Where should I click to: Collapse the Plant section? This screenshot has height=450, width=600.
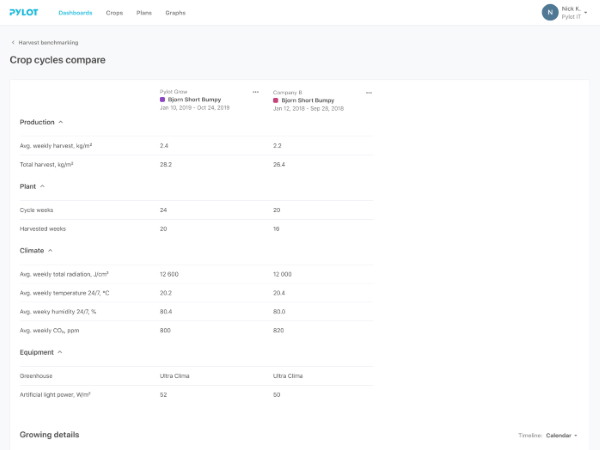pyautogui.click(x=42, y=186)
